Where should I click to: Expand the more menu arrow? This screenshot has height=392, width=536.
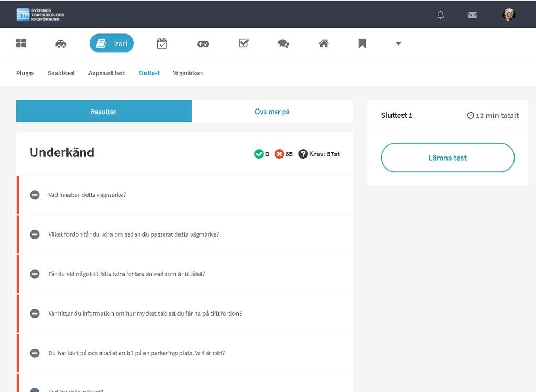(398, 43)
